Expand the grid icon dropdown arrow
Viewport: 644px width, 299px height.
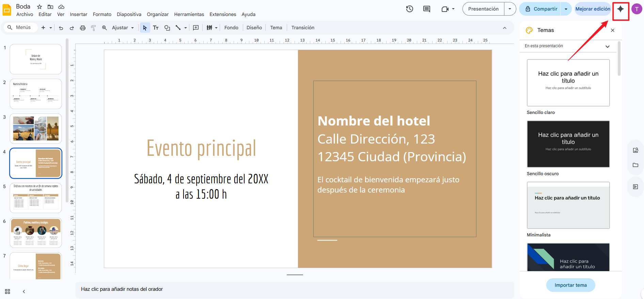point(216,28)
